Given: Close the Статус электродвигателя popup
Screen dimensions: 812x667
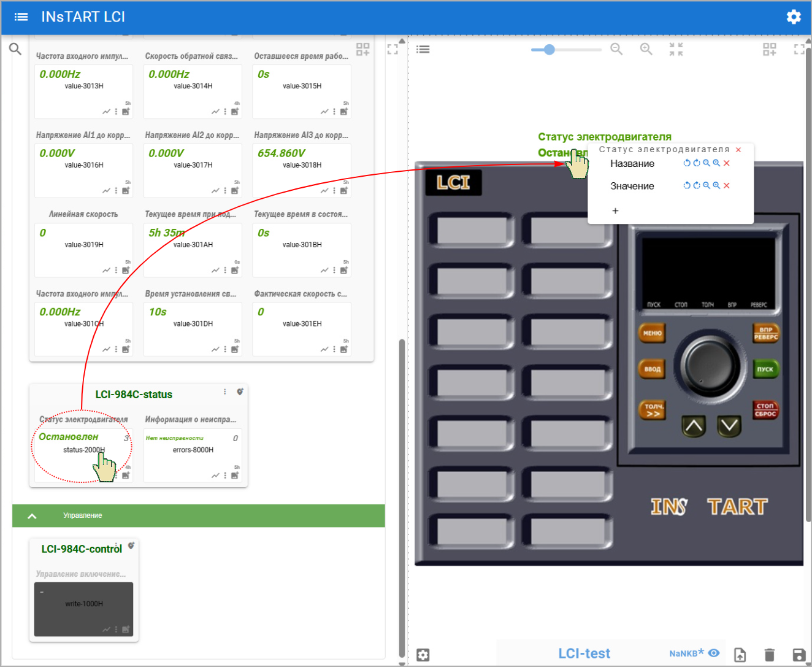Looking at the screenshot, I should pyautogui.click(x=738, y=150).
